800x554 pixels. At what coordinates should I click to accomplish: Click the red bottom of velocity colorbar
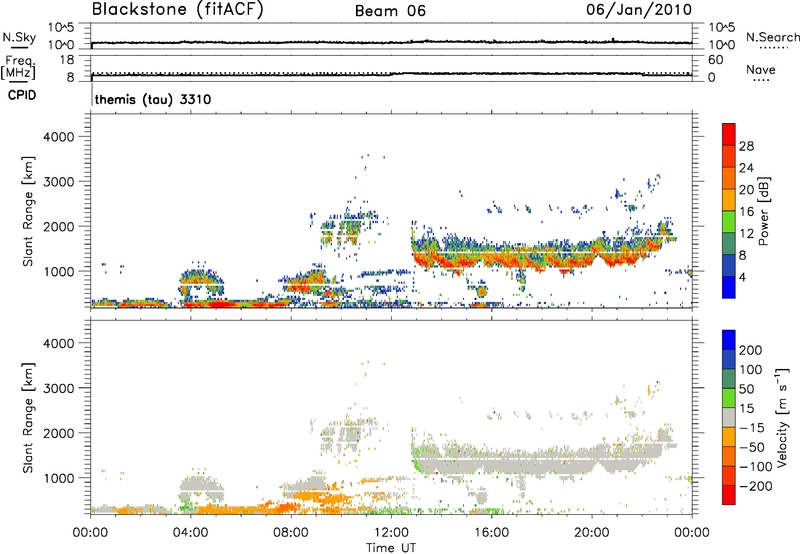pos(729,495)
